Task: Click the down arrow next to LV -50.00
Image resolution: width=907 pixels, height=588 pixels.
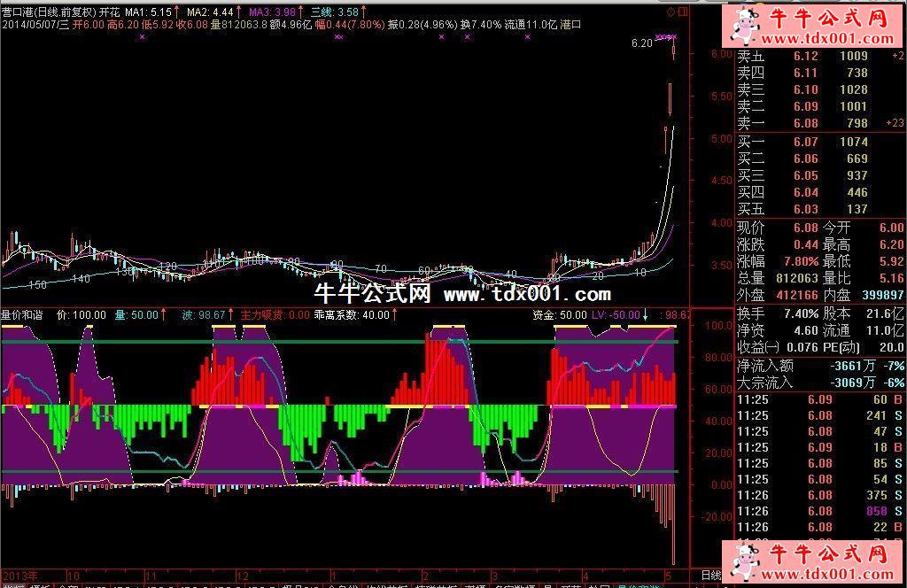Action: [646, 314]
